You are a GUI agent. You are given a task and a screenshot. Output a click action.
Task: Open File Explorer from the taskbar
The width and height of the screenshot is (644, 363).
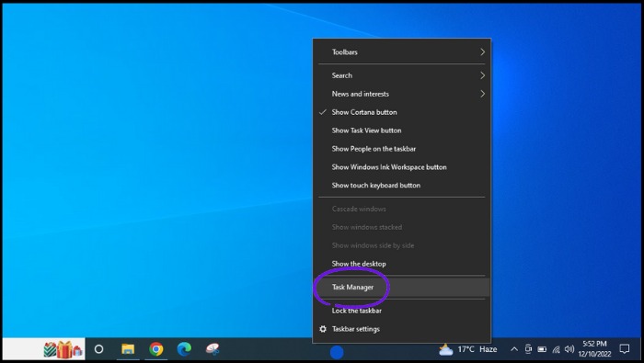click(x=128, y=349)
